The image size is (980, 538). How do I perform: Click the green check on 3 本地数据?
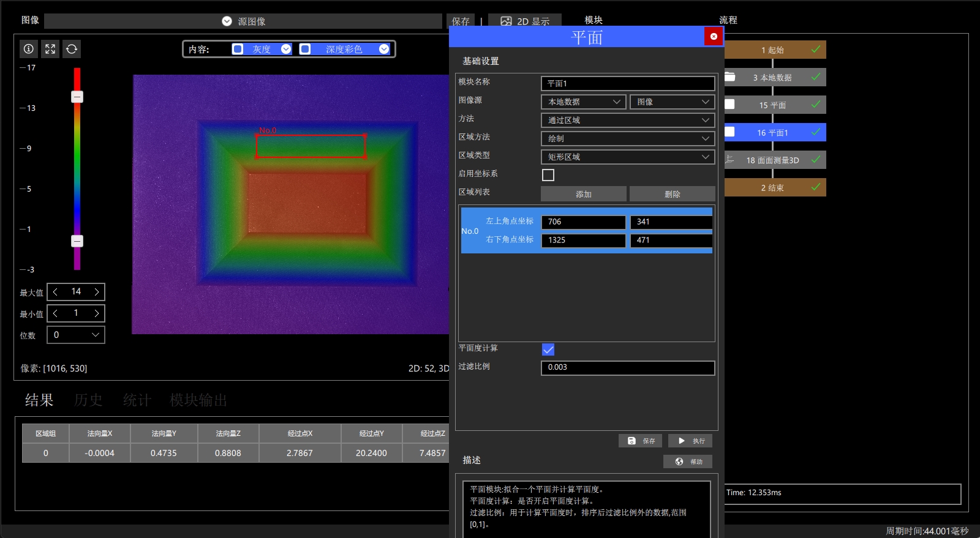(x=816, y=77)
